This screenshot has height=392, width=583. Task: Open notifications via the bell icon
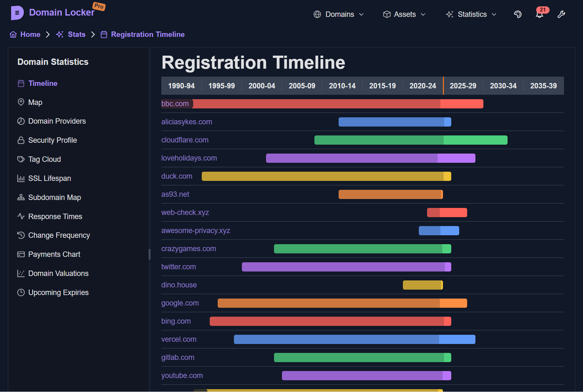(x=539, y=14)
